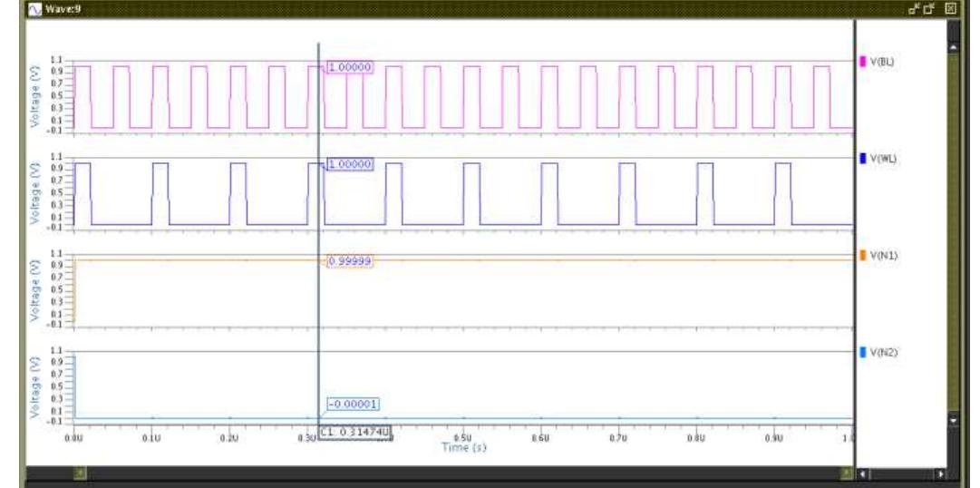Click the orange V(N1) color swatch

coord(863,255)
